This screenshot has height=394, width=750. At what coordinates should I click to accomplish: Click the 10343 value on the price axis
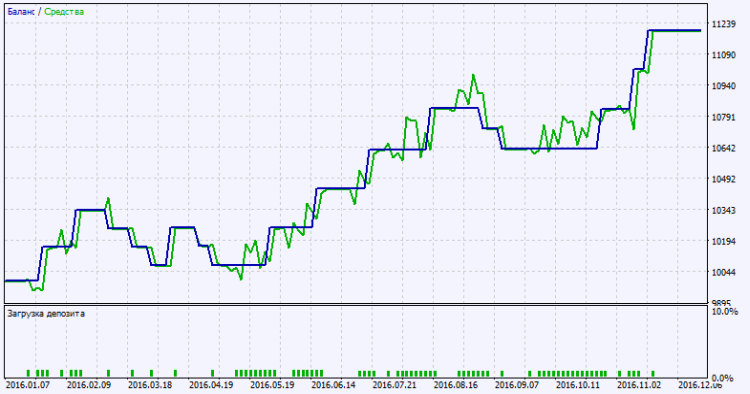point(724,210)
